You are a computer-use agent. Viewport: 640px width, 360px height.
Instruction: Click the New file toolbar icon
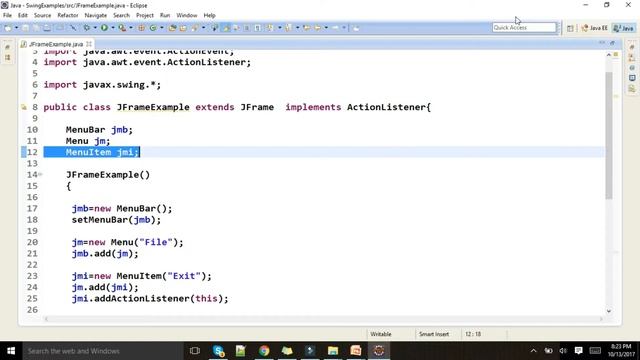point(8,28)
